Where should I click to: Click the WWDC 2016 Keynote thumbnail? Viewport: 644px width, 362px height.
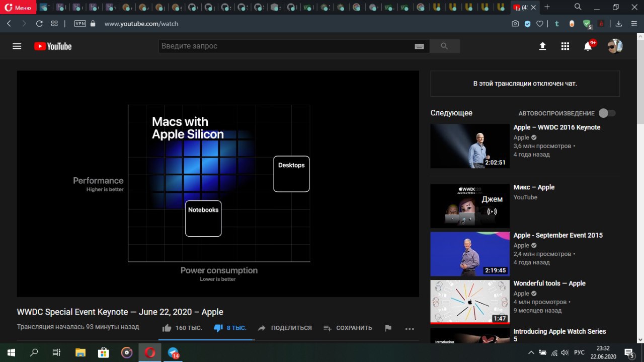(x=470, y=146)
